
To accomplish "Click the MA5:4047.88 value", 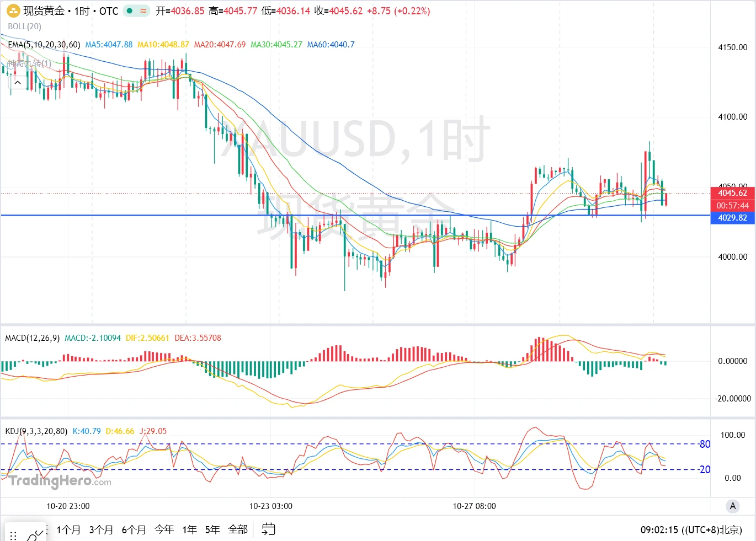I will pyautogui.click(x=109, y=45).
